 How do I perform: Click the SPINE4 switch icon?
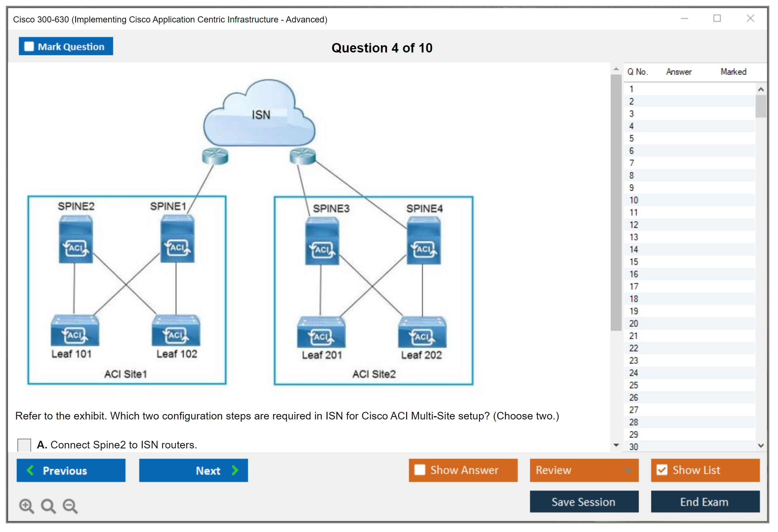[x=424, y=241]
